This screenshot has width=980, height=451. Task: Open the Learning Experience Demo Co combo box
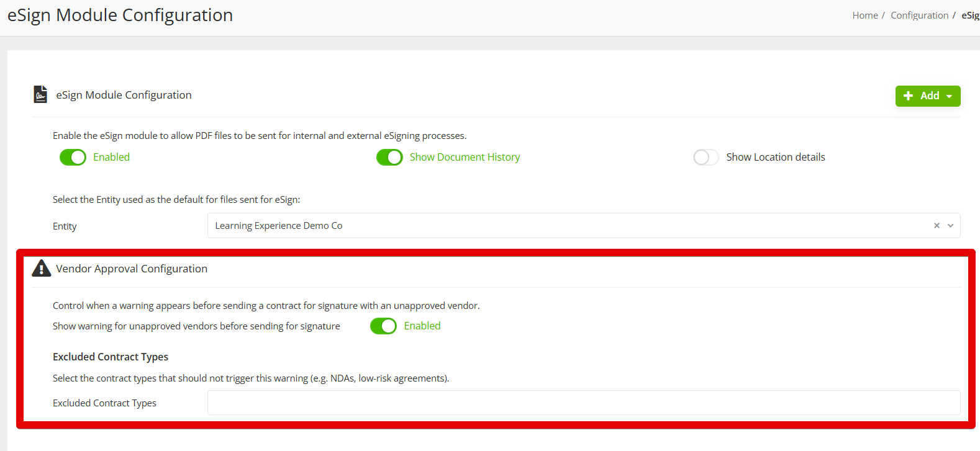coord(559,226)
